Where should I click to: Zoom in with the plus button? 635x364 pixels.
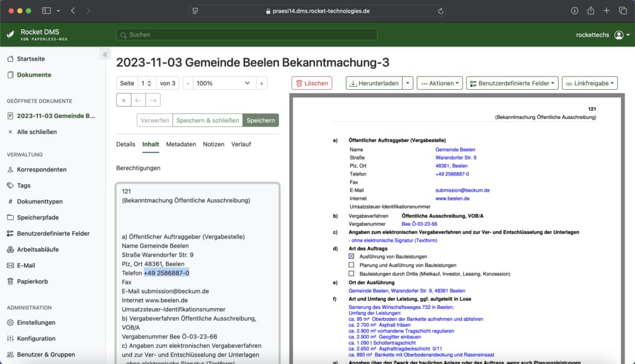tap(262, 83)
